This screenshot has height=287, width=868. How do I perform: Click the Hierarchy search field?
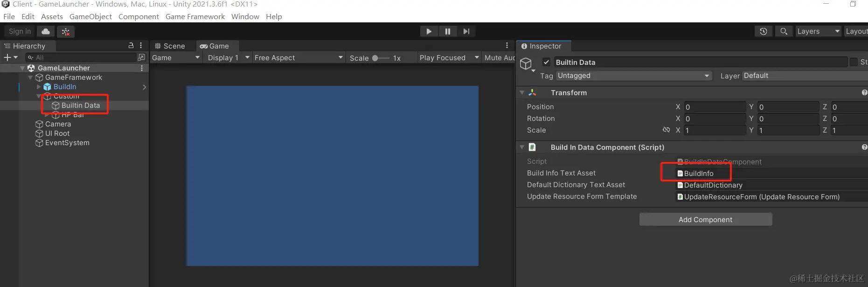pyautogui.click(x=80, y=57)
